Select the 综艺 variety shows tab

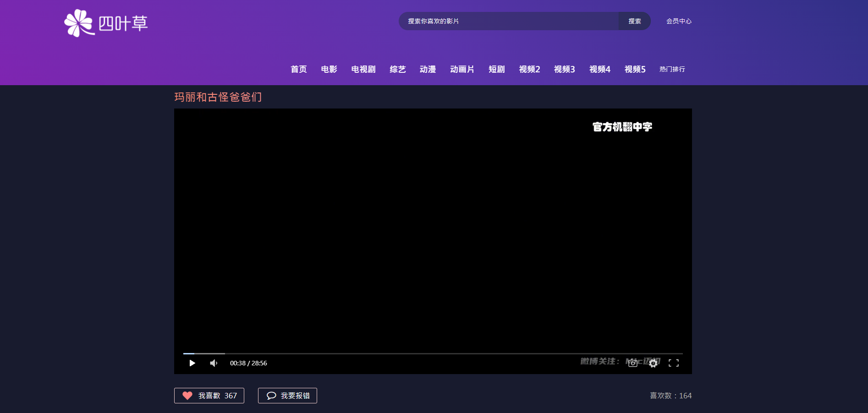398,69
